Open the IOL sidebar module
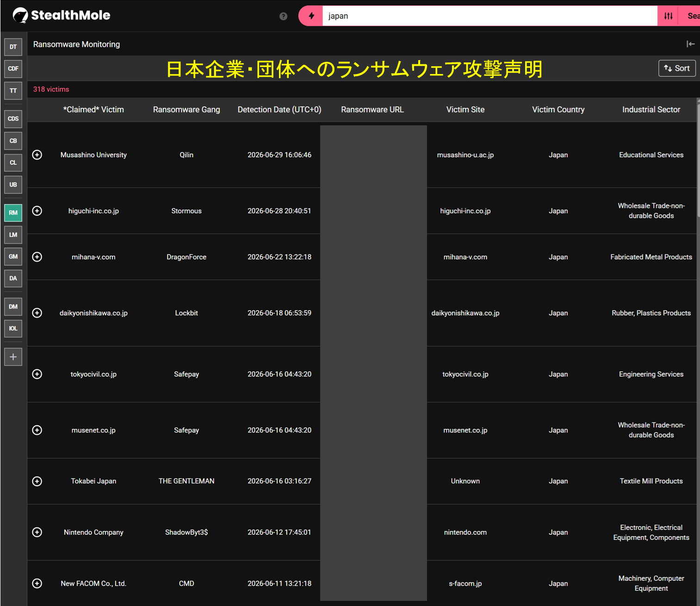The image size is (700, 606). (13, 328)
